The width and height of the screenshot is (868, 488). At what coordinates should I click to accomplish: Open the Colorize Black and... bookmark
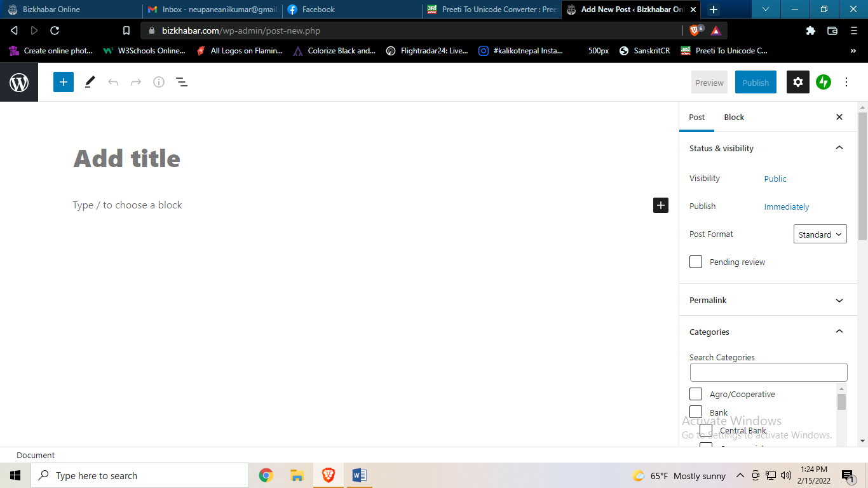(x=334, y=51)
